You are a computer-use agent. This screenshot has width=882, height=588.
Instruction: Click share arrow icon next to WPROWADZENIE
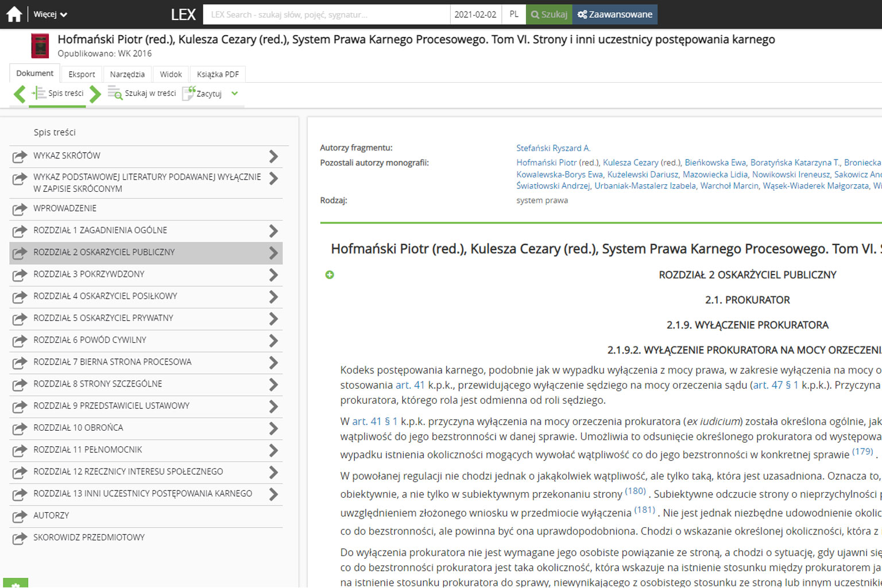pyautogui.click(x=20, y=209)
